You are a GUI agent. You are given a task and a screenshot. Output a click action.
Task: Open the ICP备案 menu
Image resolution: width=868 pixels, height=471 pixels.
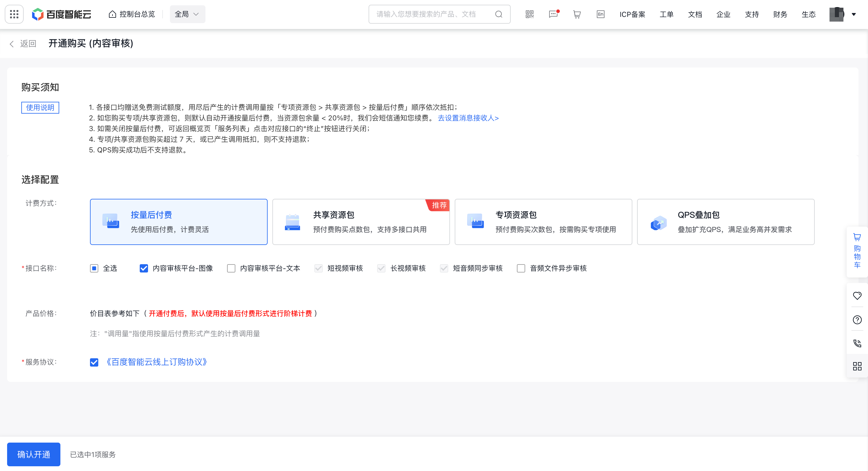pos(632,14)
